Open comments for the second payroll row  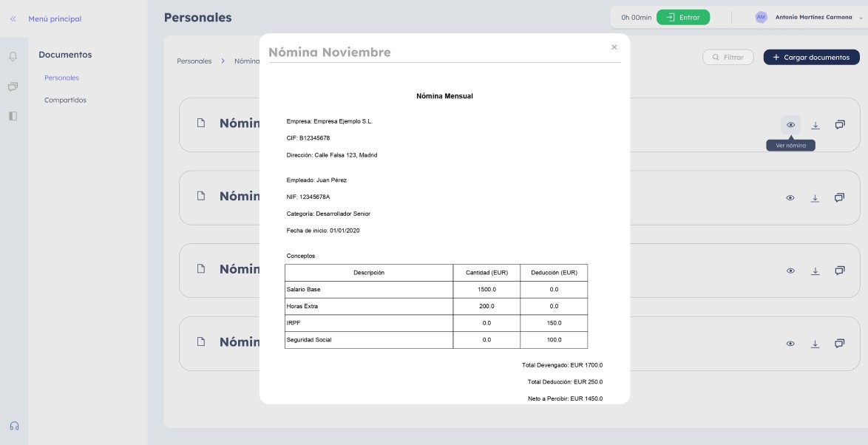(x=839, y=198)
